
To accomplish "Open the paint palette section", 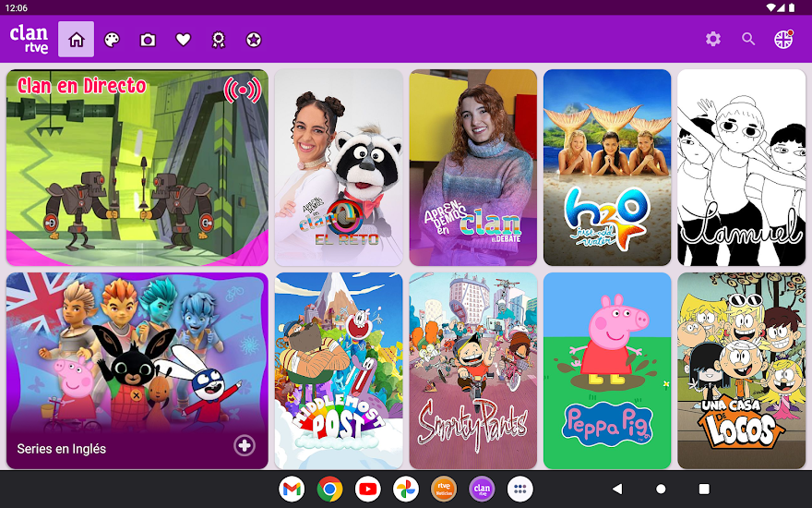I will [x=112, y=40].
